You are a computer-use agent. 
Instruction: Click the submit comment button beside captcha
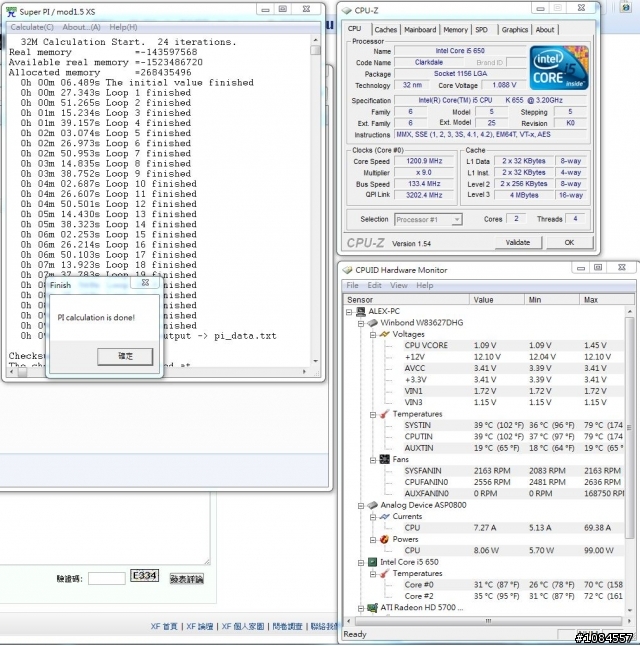click(187, 579)
